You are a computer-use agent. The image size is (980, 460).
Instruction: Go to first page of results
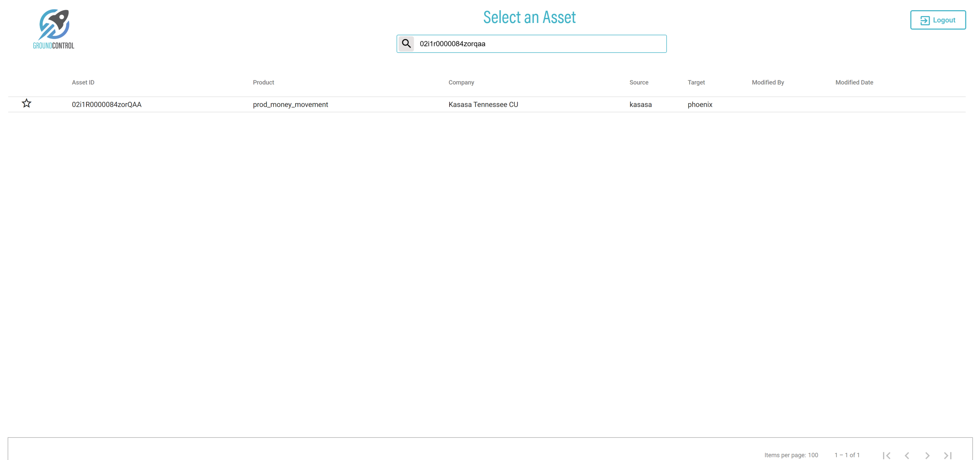tap(886, 455)
